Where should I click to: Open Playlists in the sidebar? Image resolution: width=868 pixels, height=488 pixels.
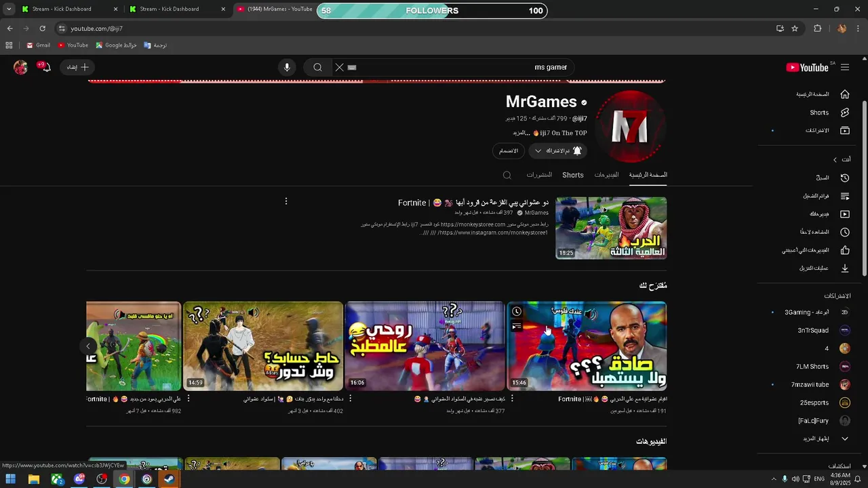[825, 196]
